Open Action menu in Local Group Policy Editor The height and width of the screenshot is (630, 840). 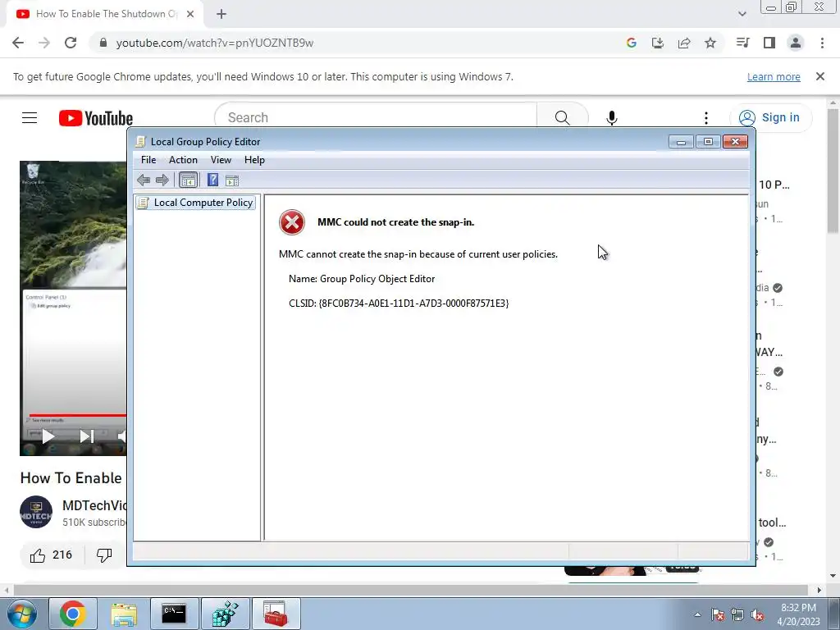(x=183, y=160)
